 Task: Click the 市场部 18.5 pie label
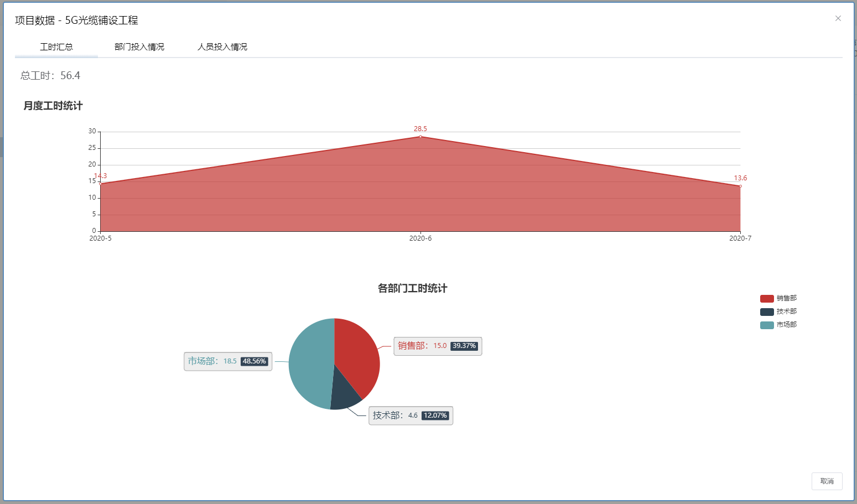click(228, 361)
